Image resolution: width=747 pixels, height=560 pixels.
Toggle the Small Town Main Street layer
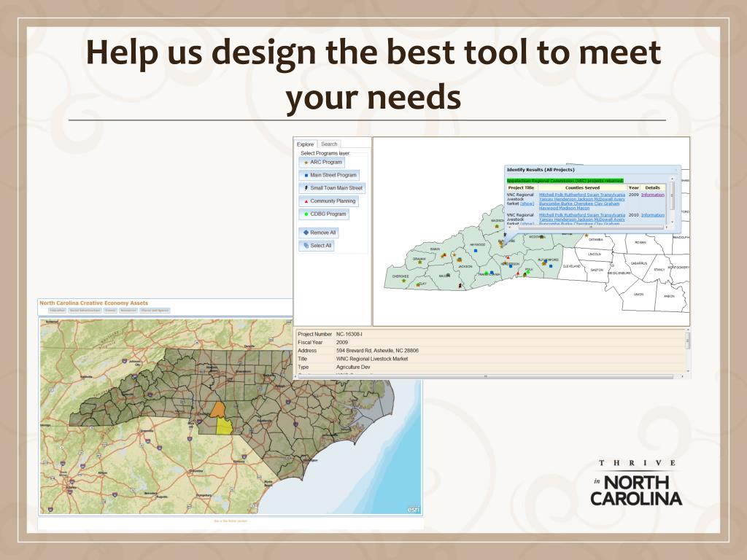(x=332, y=188)
